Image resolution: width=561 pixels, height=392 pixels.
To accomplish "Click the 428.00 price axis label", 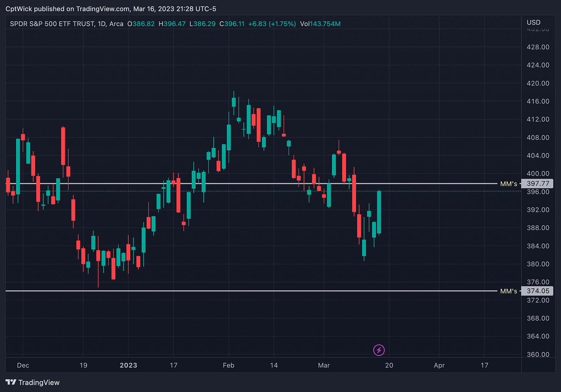I will pyautogui.click(x=538, y=47).
